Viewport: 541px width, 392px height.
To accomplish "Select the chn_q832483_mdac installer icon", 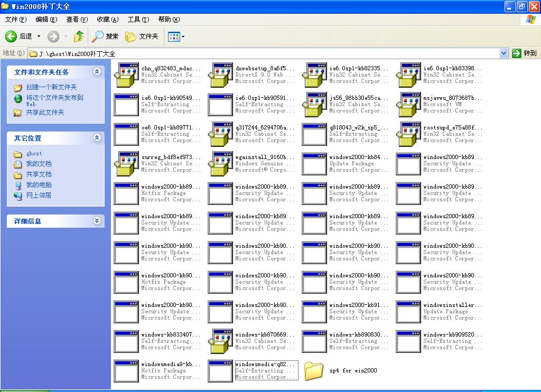I will [127, 74].
